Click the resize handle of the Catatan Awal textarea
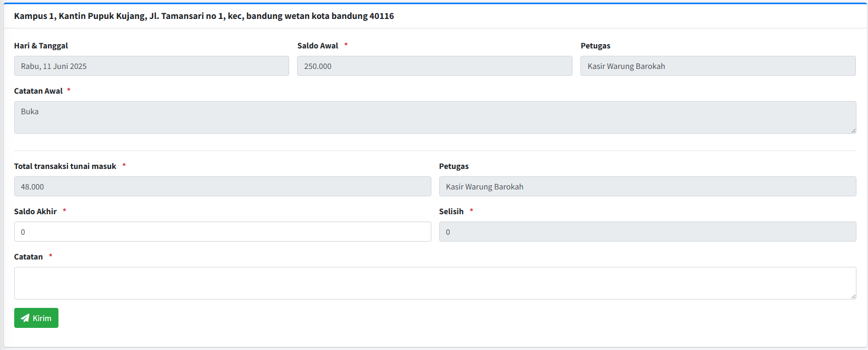The height and width of the screenshot is (350, 868). 853,130
